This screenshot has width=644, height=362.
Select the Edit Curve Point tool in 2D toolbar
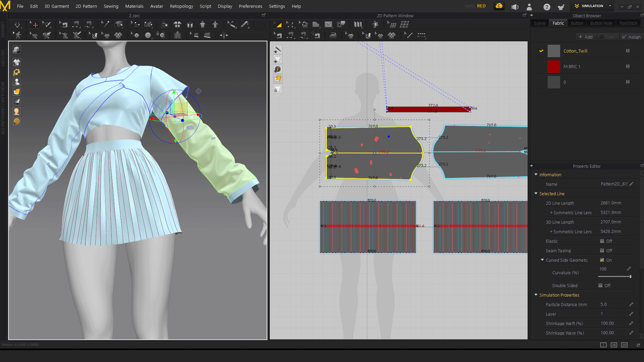tap(290, 24)
